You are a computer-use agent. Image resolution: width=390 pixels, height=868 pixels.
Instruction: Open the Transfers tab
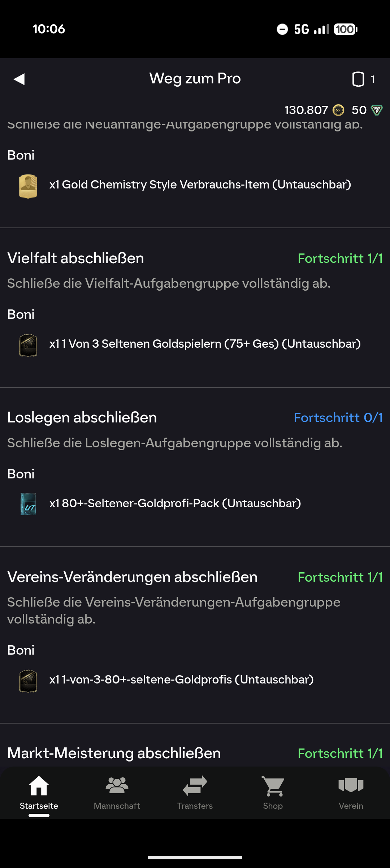[195, 793]
